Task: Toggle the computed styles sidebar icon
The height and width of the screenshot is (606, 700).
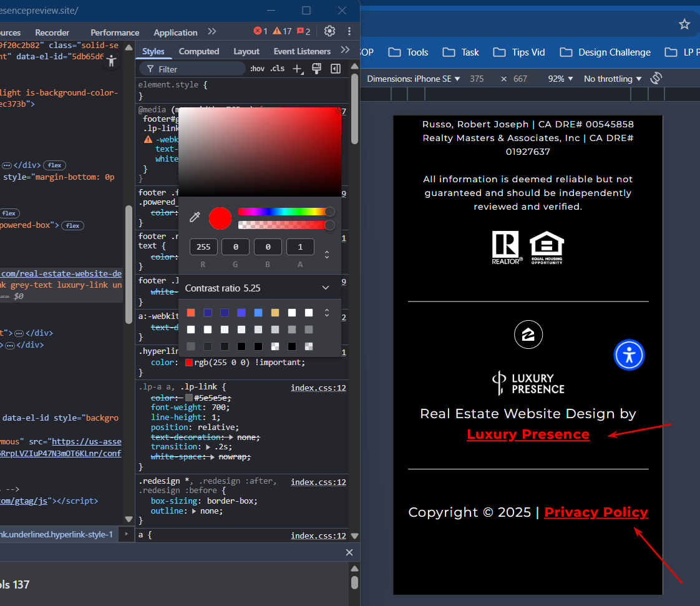Action: point(336,69)
